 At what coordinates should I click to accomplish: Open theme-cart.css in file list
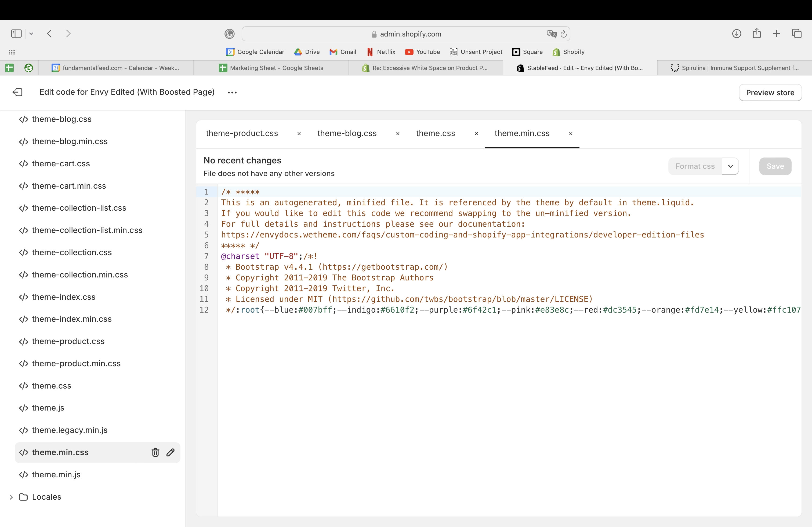61,164
